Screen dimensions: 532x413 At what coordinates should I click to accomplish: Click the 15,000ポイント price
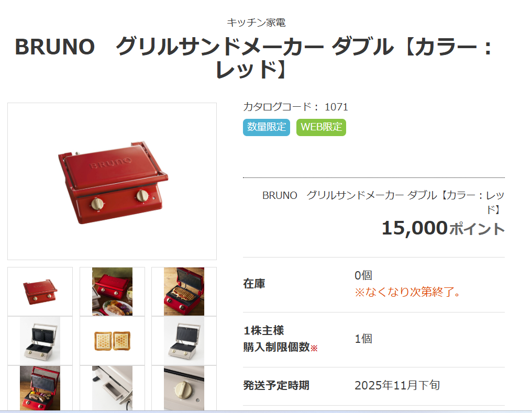click(443, 228)
